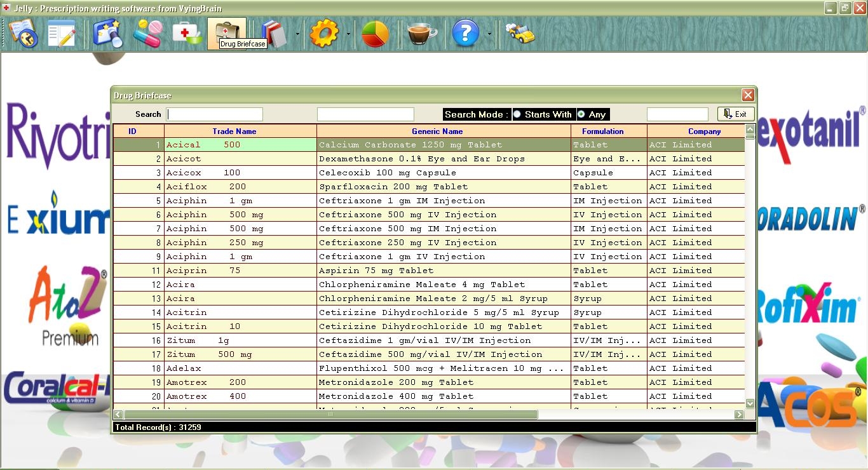Screen dimensions: 868x470
Task: Click vertical scrollbar up arrow
Action: click(x=750, y=129)
